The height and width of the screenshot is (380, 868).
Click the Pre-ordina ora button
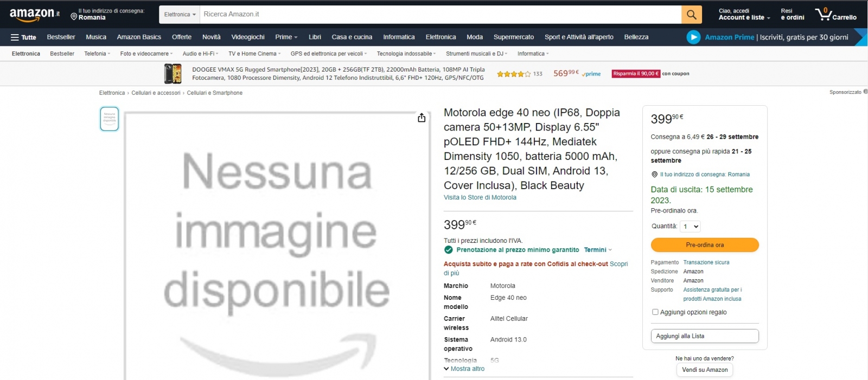click(x=705, y=245)
